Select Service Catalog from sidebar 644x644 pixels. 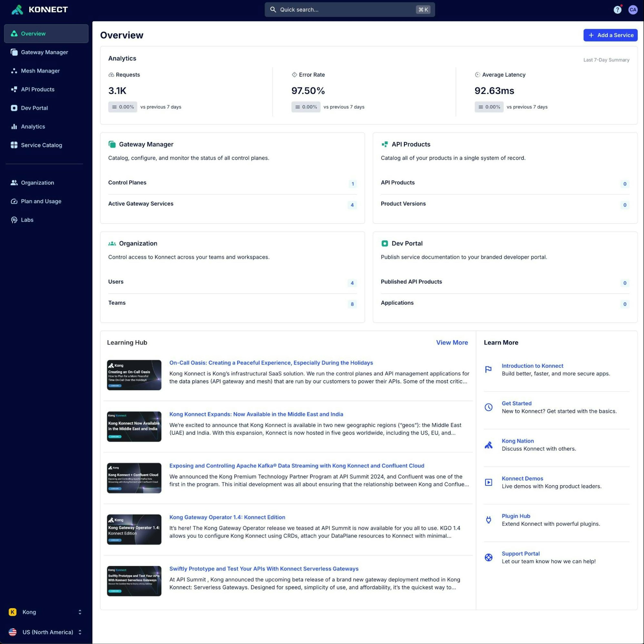[x=41, y=145]
